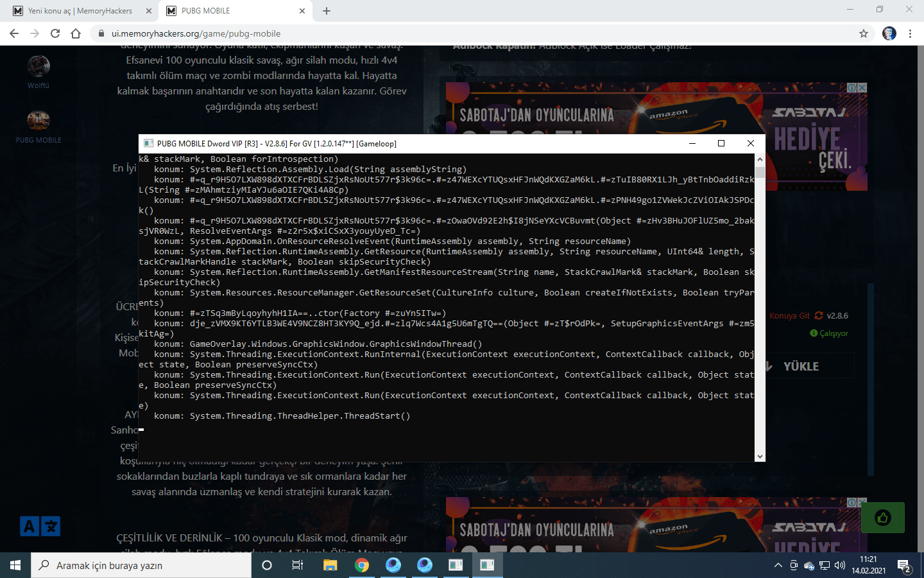The width and height of the screenshot is (924, 578).
Task: Click the YÜKLE download button
Action: (801, 367)
